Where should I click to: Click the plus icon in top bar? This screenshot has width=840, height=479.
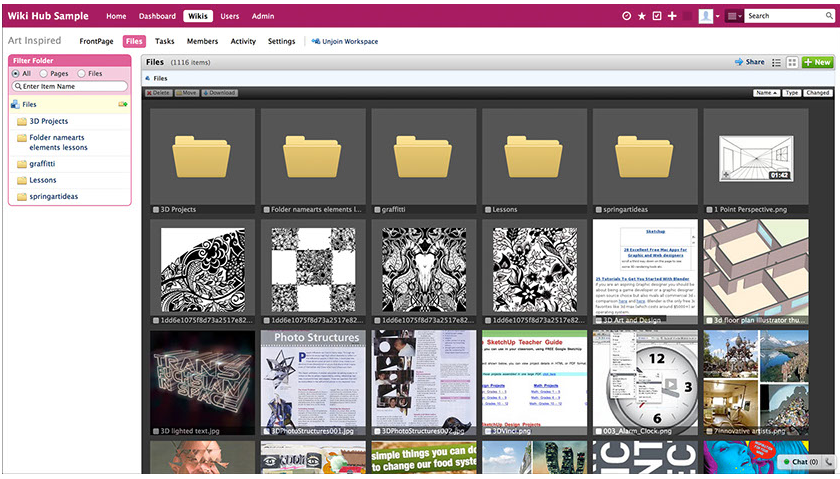tap(672, 16)
